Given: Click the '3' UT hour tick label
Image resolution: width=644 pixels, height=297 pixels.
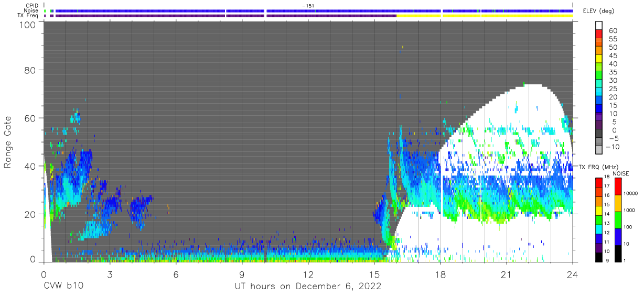Looking at the screenshot, I should pyautogui.click(x=110, y=274).
